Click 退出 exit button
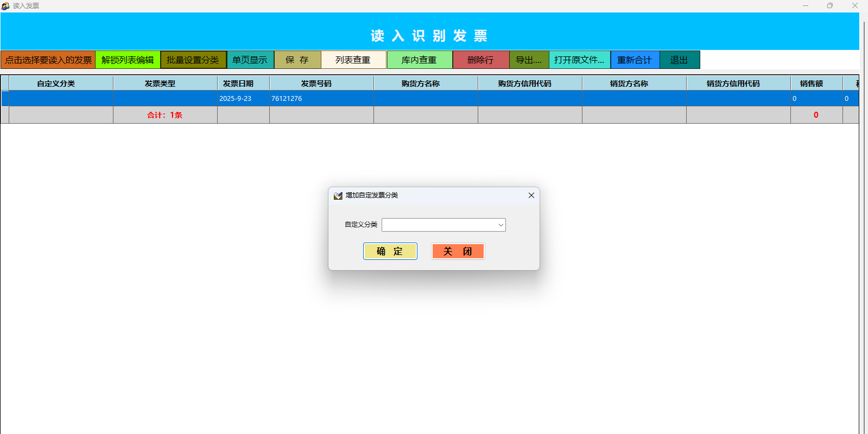The height and width of the screenshot is (434, 868). (680, 60)
